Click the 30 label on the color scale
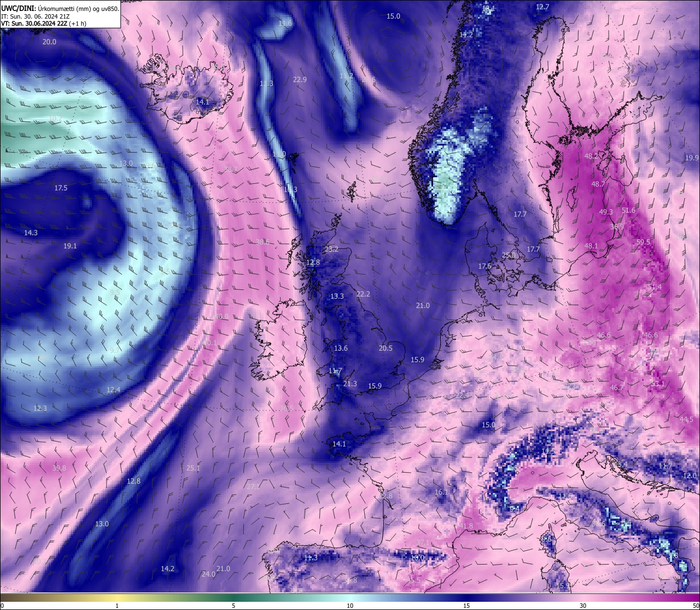 coord(583,606)
